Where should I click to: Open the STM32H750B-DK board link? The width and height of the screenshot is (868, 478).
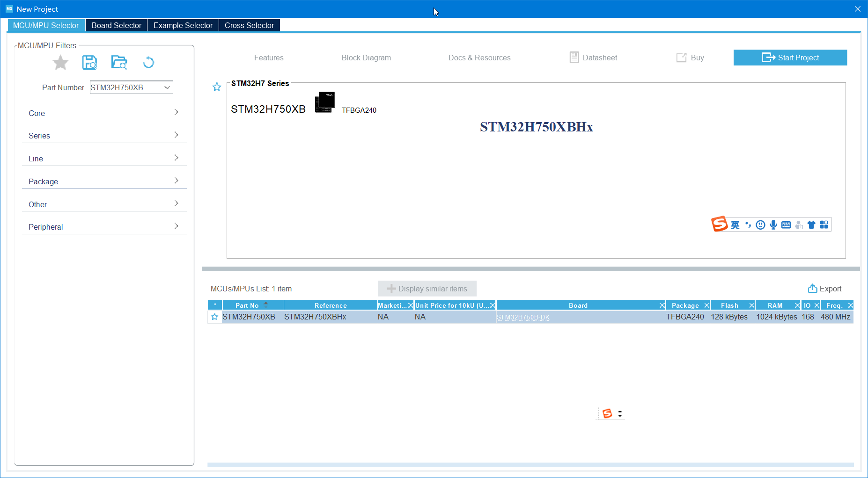coord(523,317)
